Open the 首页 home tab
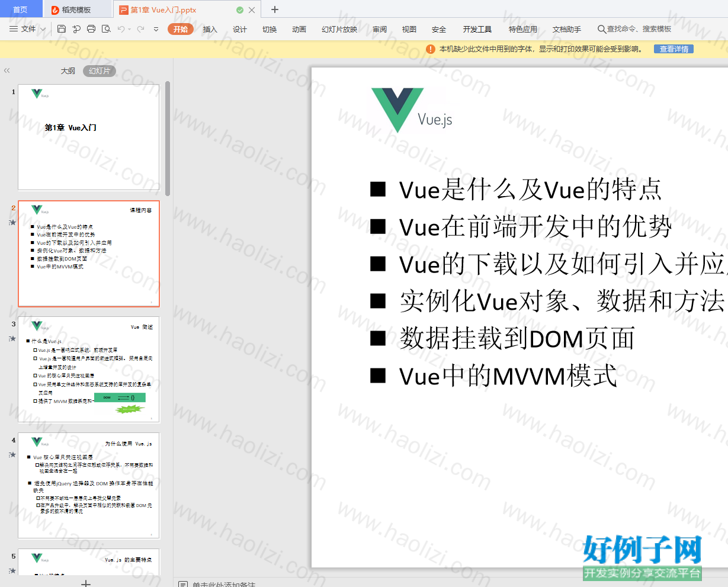Image resolution: width=728 pixels, height=587 pixels. [x=20, y=9]
